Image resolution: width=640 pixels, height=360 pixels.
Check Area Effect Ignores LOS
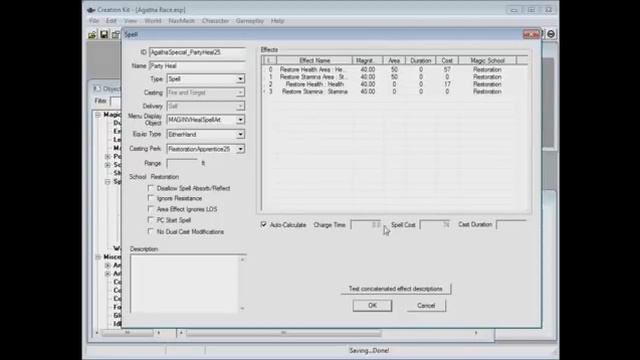coord(151,209)
